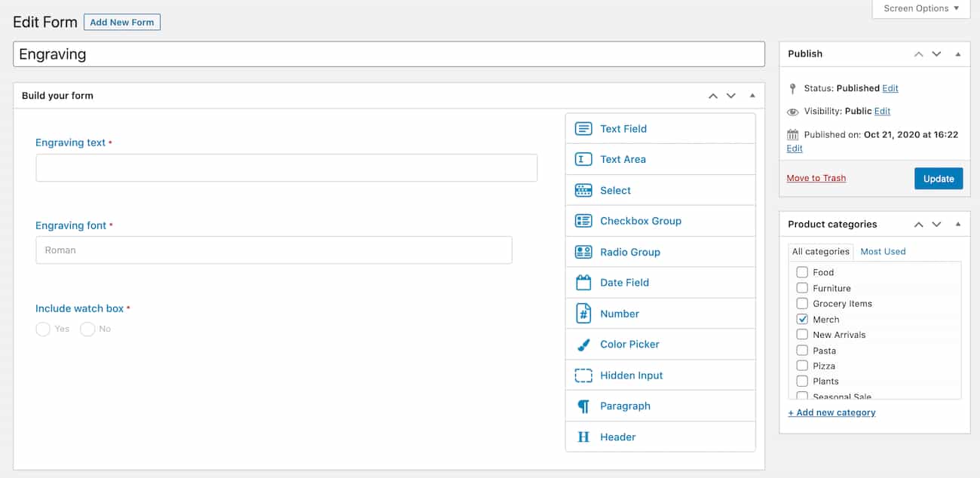
Task: Check the Pizza category
Action: [802, 366]
